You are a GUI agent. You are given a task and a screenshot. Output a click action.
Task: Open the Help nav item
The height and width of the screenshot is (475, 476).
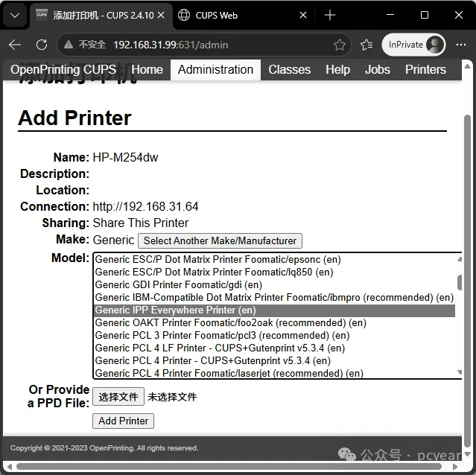point(337,70)
